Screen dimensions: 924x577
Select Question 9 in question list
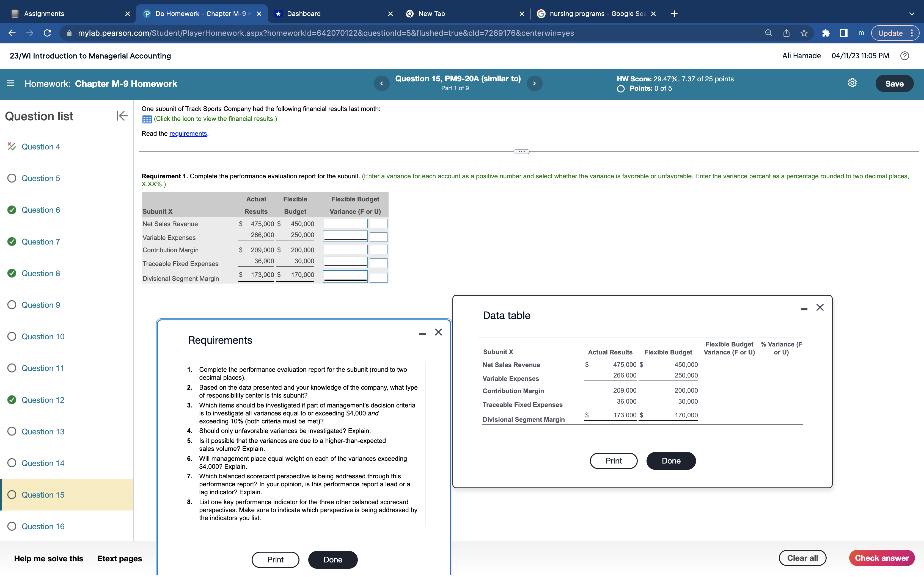40,305
